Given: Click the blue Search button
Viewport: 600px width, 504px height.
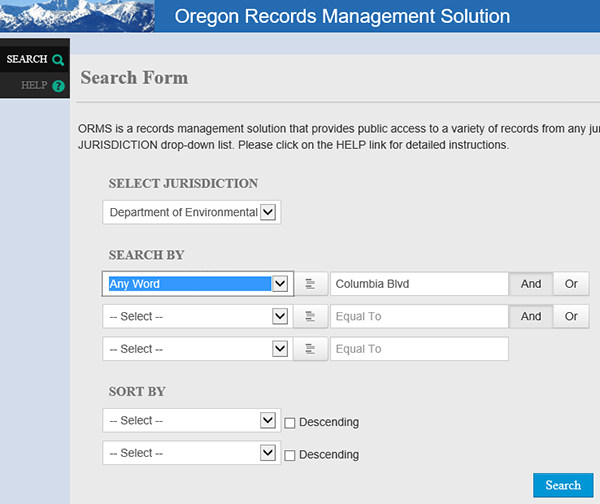Looking at the screenshot, I should click(x=563, y=485).
